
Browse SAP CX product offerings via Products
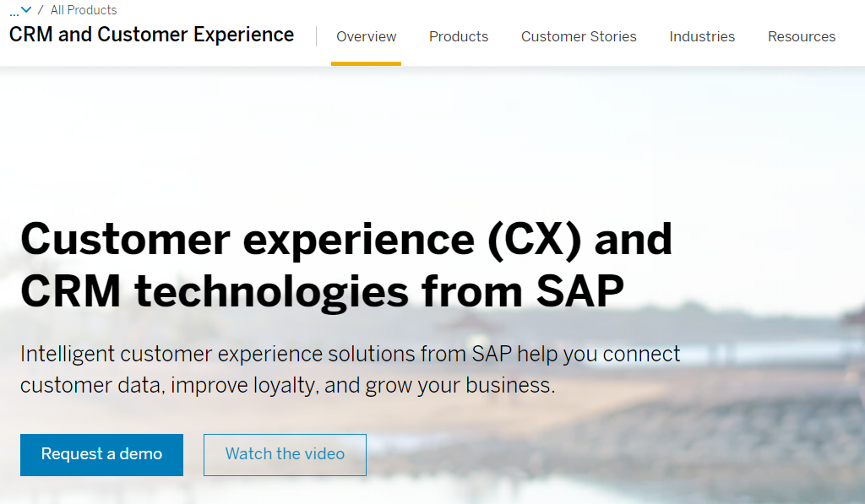(x=458, y=36)
